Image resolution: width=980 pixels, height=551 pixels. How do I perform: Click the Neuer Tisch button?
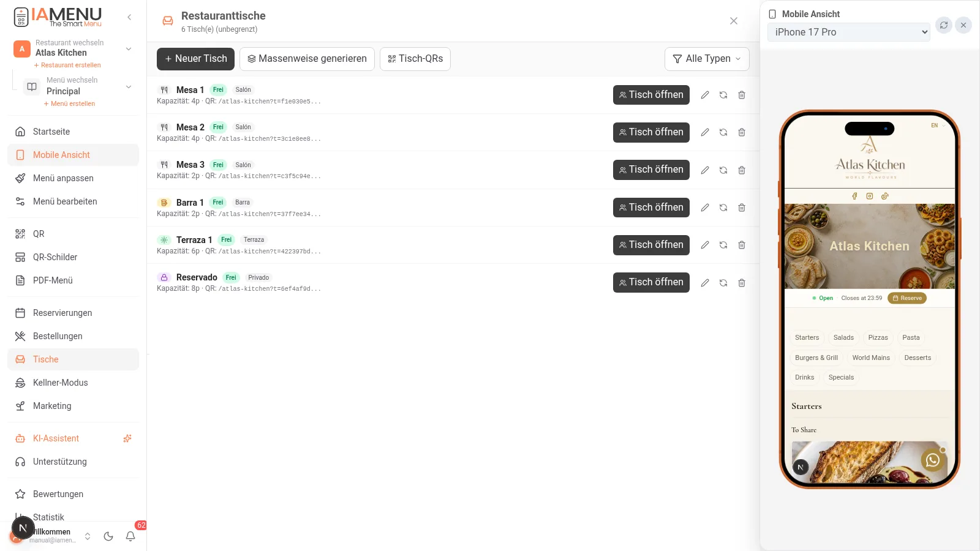(x=195, y=59)
